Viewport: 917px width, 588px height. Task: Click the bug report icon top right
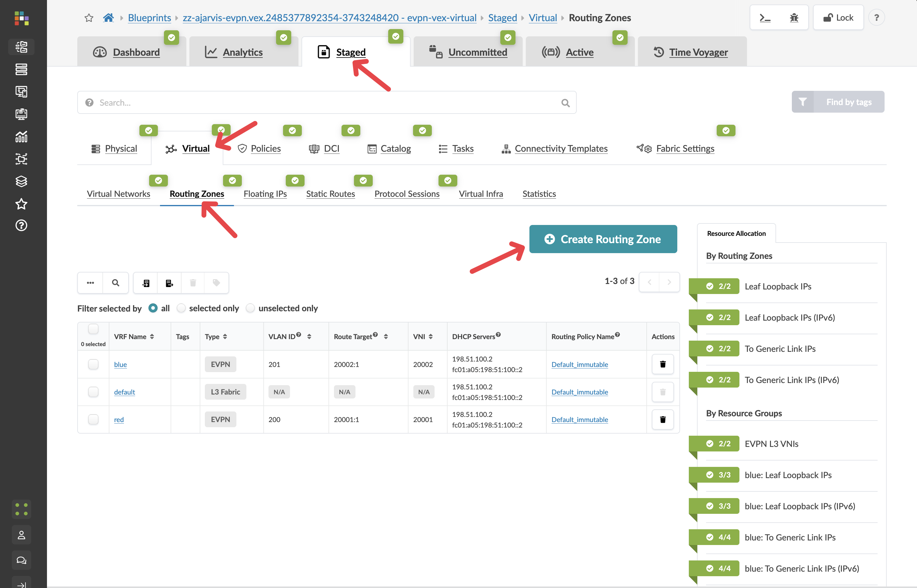click(794, 17)
